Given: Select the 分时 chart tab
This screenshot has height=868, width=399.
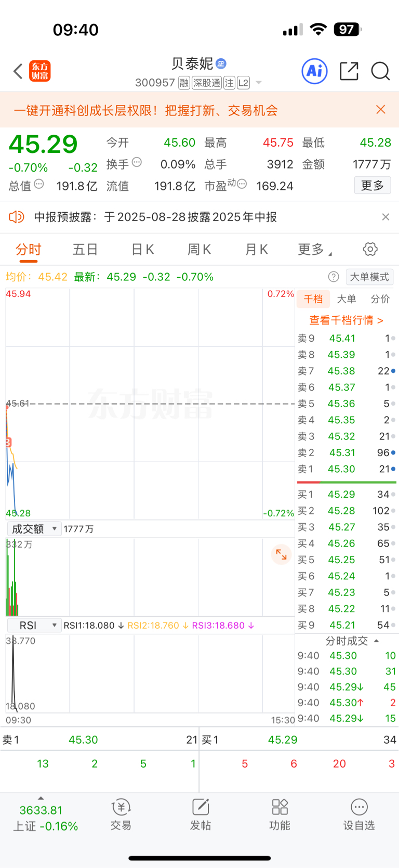Looking at the screenshot, I should (x=28, y=250).
